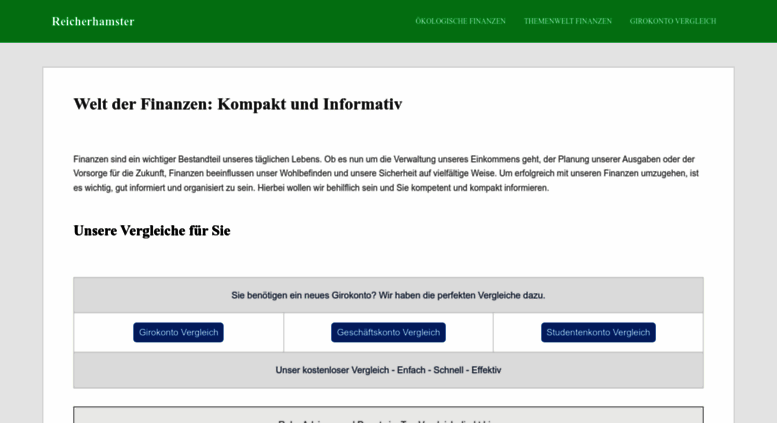Click the 'Unsere Vergleiche für Sie' heading
777x423 pixels.
[152, 231]
